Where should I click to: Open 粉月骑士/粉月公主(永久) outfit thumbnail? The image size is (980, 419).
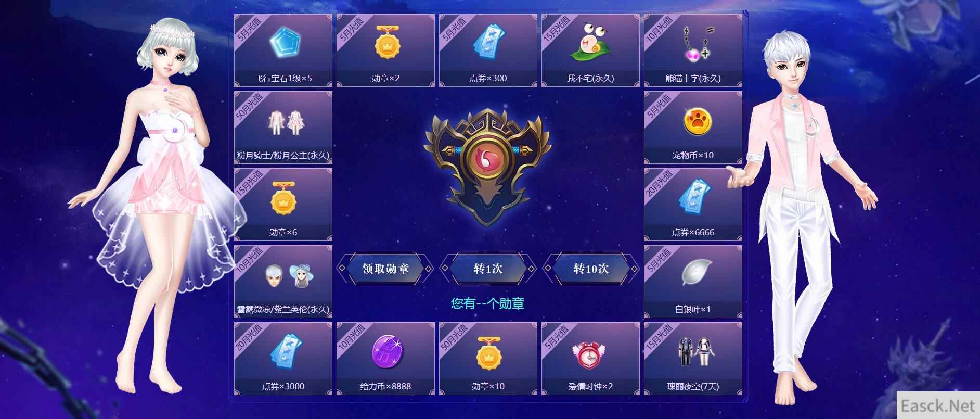(x=284, y=122)
